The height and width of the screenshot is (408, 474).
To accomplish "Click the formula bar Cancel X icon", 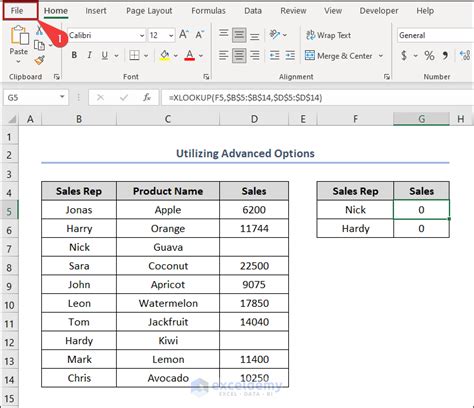I will click(x=100, y=97).
